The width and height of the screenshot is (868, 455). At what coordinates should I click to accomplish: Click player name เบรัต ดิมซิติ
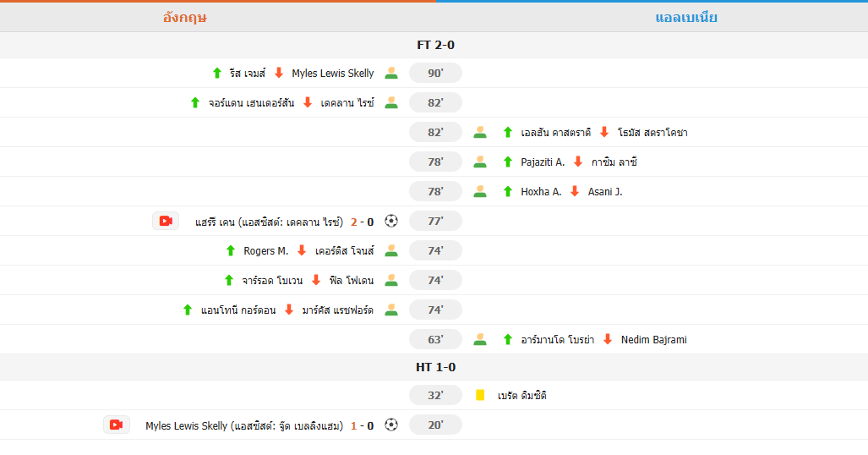[522, 396]
